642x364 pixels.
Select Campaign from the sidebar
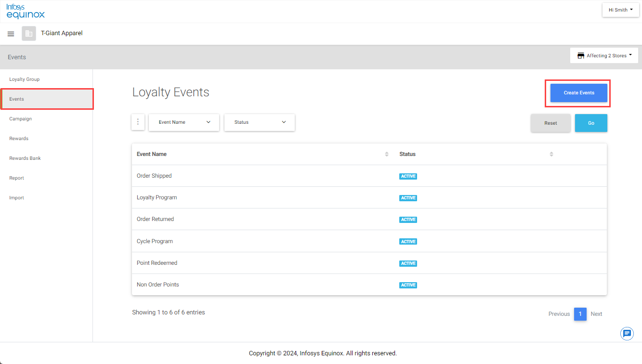coord(21,119)
